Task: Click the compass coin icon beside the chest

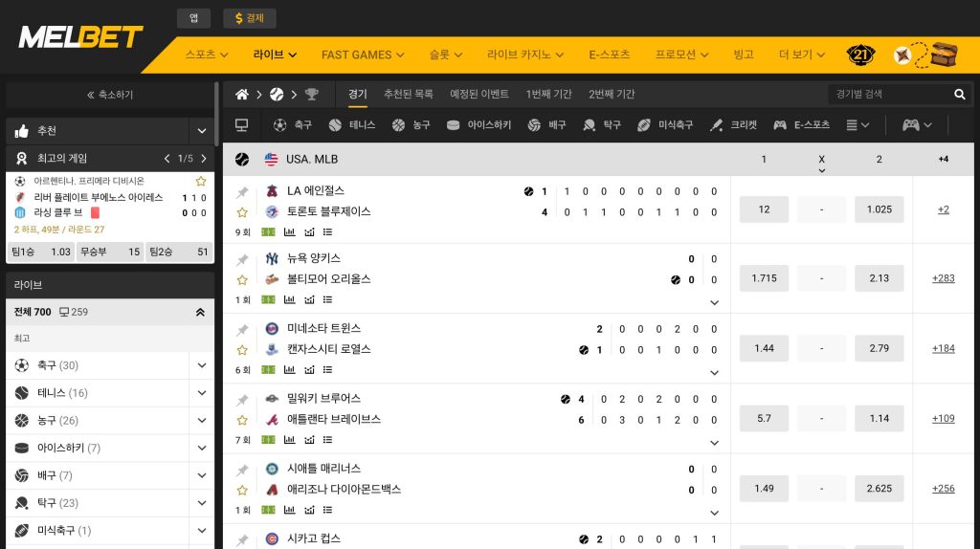Action: [x=902, y=55]
